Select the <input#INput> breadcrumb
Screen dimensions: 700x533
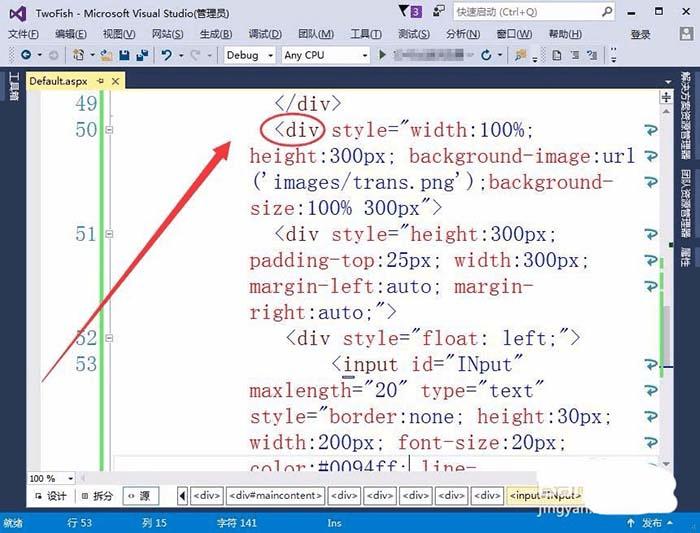(x=545, y=496)
